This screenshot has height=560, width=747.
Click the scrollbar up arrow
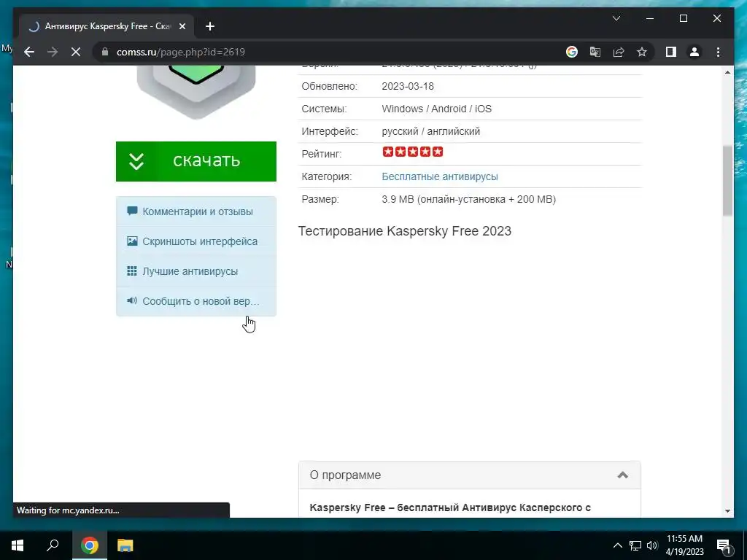(727, 72)
